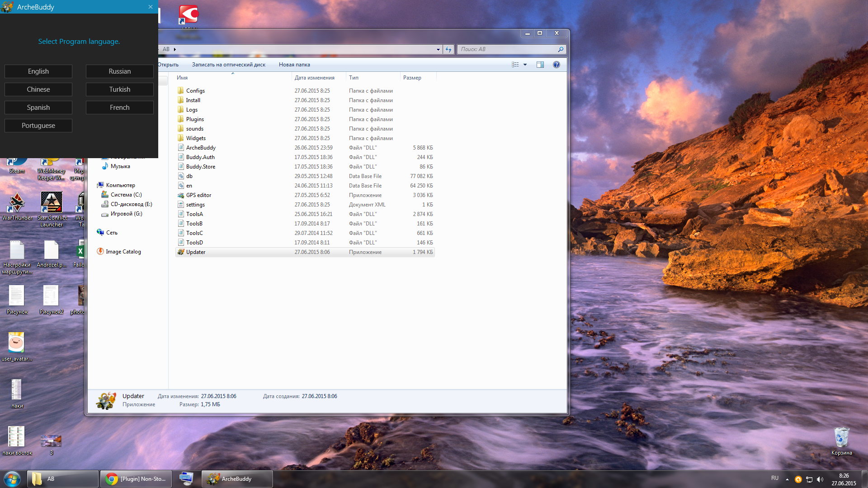Image resolution: width=868 pixels, height=488 pixels.
Task: Refresh the AB folder view
Action: click(448, 49)
